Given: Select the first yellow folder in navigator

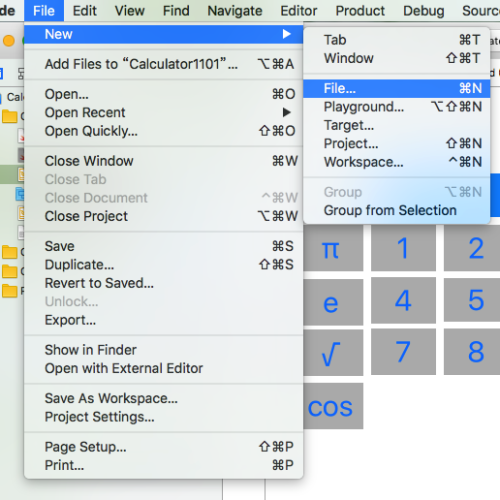Looking at the screenshot, I should 10,116.
